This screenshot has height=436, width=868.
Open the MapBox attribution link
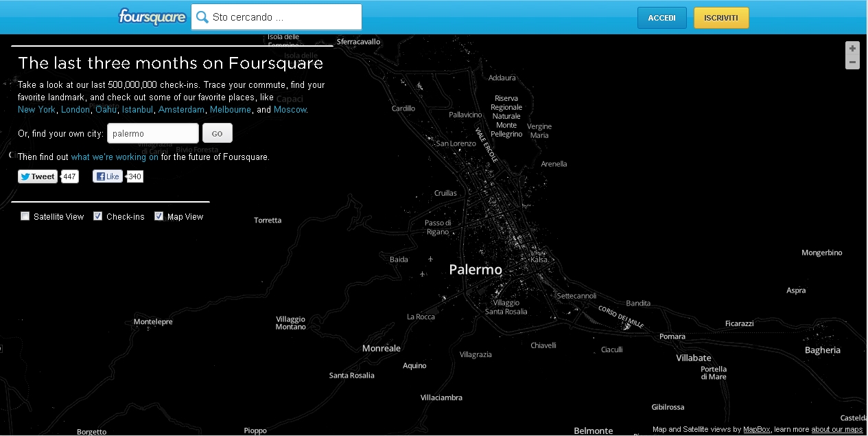(x=758, y=430)
